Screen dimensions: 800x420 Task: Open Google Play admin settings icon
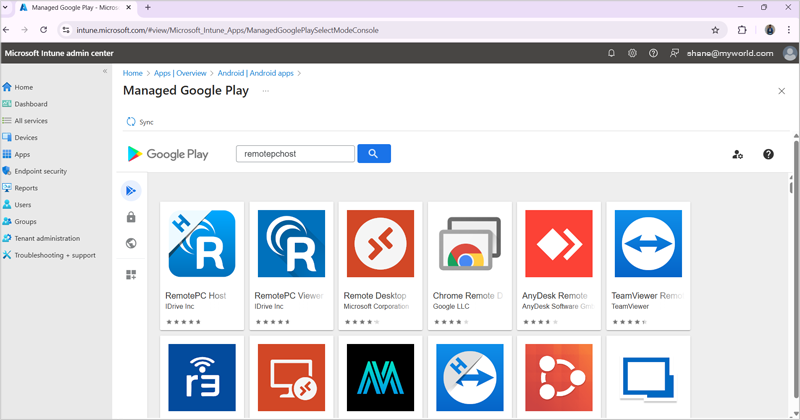[x=737, y=154]
